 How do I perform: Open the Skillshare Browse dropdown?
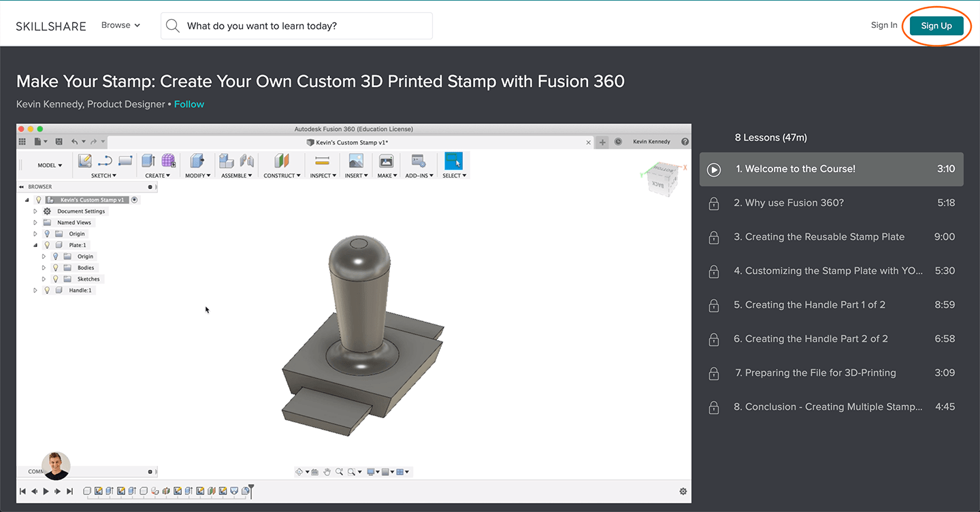[x=120, y=25]
